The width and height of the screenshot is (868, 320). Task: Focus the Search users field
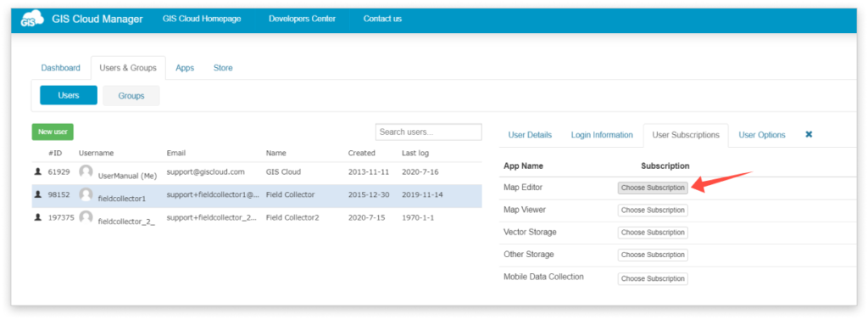pos(428,132)
